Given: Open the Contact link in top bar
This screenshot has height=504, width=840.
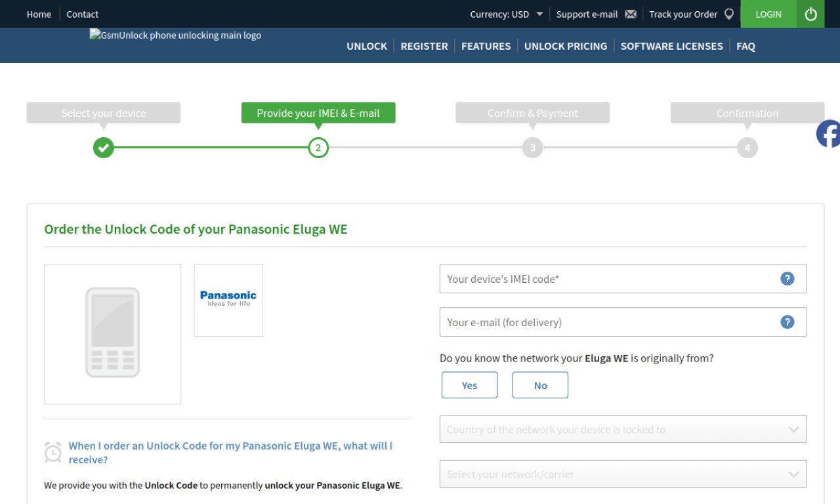Looking at the screenshot, I should pos(82,14).
